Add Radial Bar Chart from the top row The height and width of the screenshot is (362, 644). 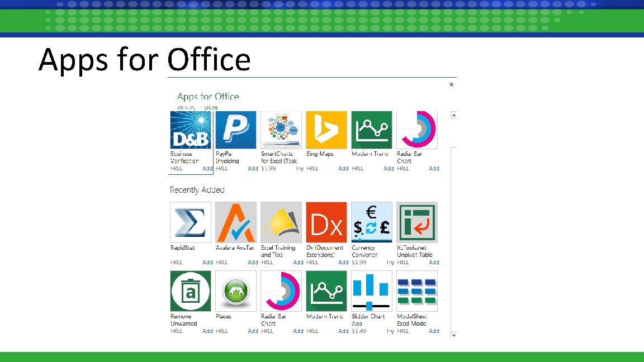pos(434,168)
